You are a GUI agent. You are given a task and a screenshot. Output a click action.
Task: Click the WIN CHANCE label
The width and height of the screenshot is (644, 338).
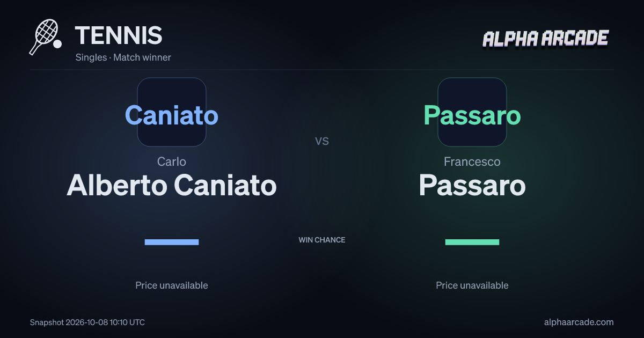(322, 240)
